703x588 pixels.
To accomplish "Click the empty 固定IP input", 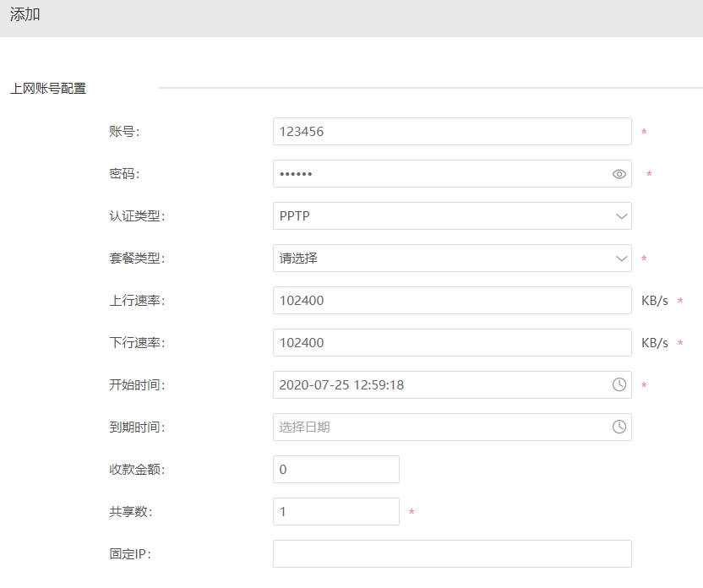I will pos(452,553).
